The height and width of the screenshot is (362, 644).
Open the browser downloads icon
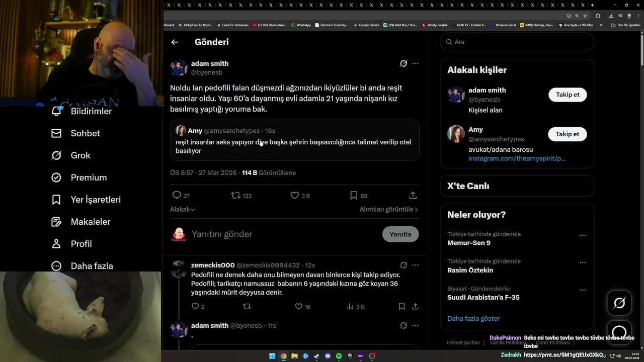[611, 16]
